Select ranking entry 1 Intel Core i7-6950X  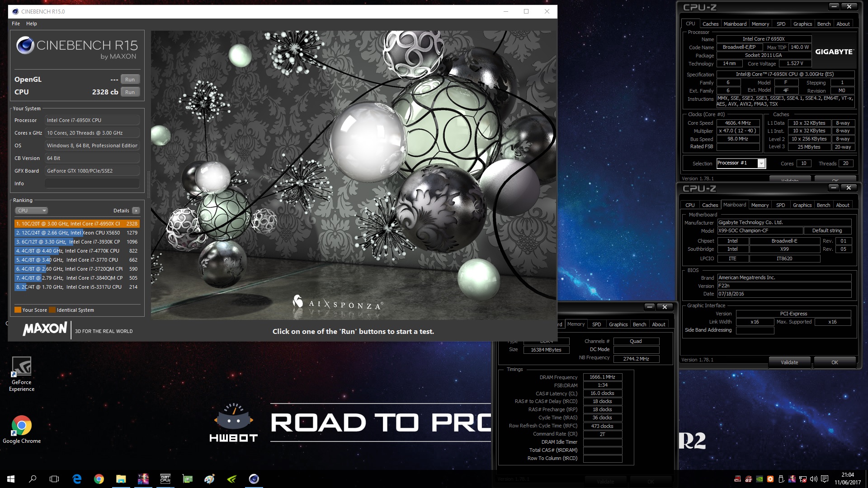click(x=77, y=224)
